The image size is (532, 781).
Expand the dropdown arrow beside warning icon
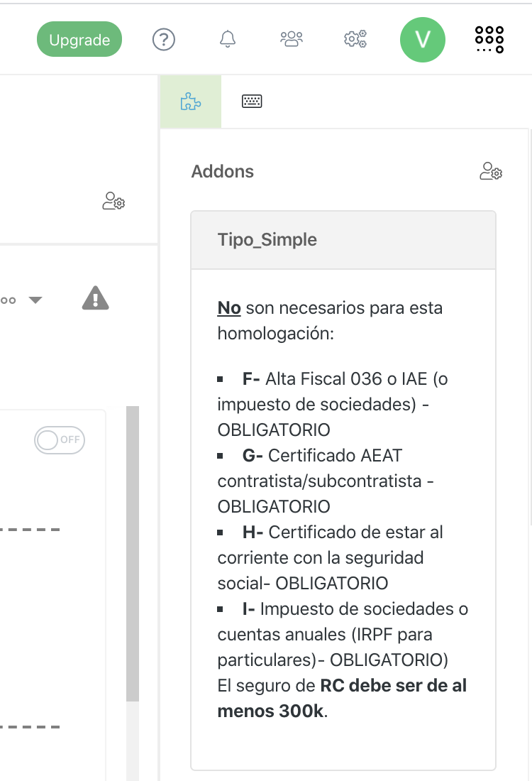35,300
